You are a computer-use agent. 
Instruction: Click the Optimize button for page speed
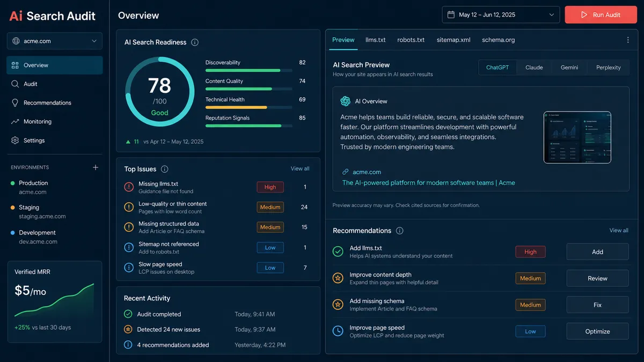(x=597, y=331)
